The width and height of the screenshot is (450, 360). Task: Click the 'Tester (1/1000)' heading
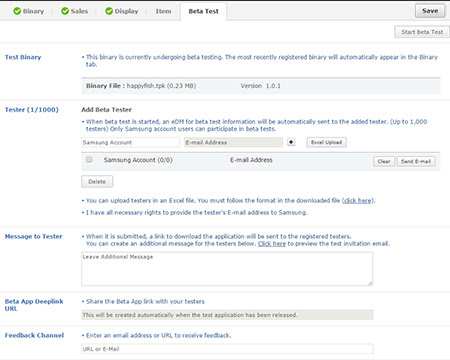(x=32, y=110)
